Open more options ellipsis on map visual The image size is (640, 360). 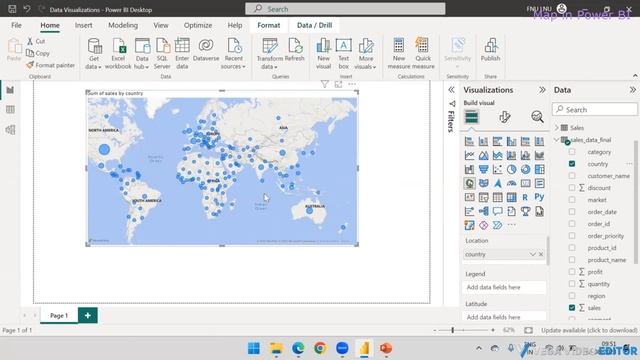(x=352, y=84)
